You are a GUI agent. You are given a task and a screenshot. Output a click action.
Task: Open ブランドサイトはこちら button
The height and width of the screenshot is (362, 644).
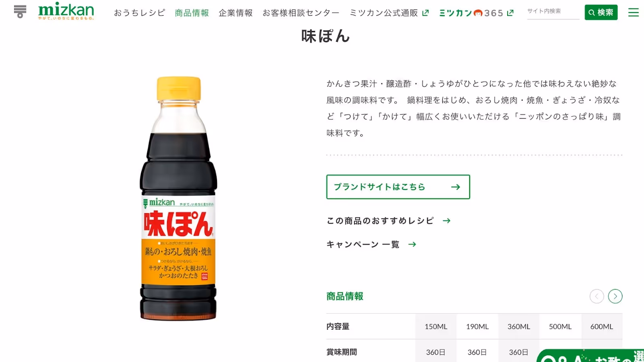click(398, 187)
